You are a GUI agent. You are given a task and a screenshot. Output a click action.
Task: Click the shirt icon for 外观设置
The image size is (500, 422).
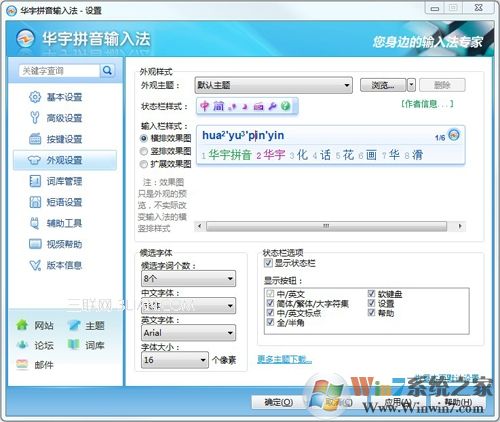(35, 160)
